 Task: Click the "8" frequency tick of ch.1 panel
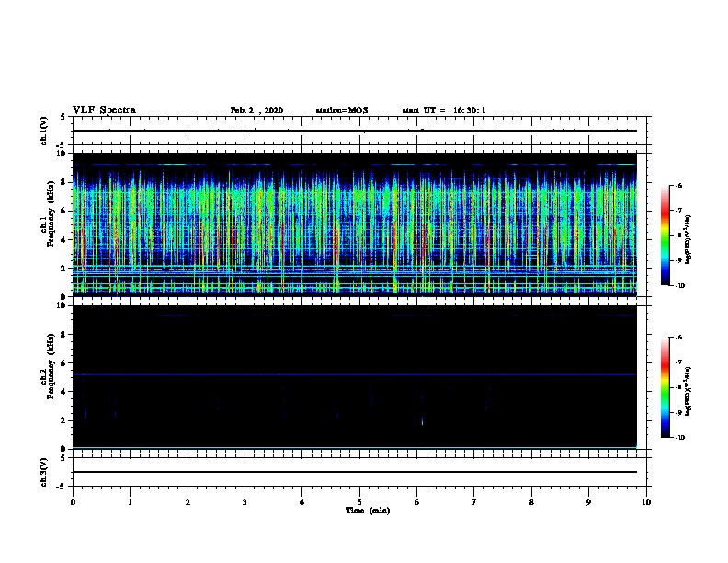click(x=64, y=182)
